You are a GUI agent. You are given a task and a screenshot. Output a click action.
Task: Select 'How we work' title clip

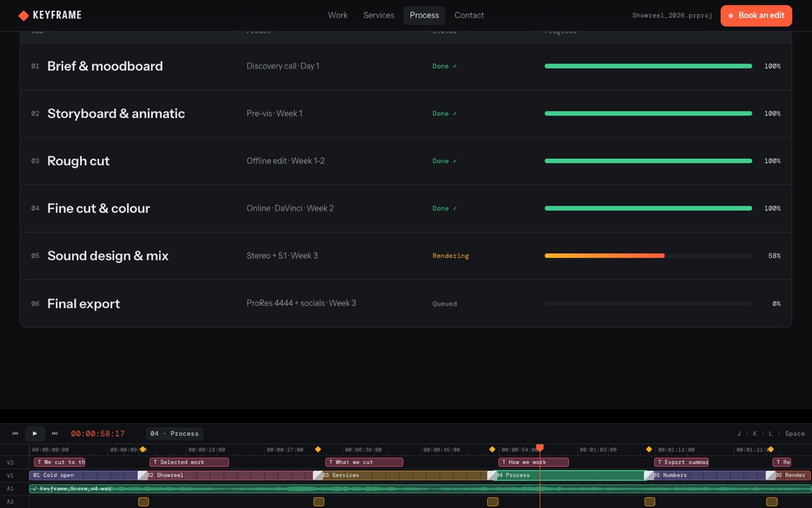tap(534, 462)
